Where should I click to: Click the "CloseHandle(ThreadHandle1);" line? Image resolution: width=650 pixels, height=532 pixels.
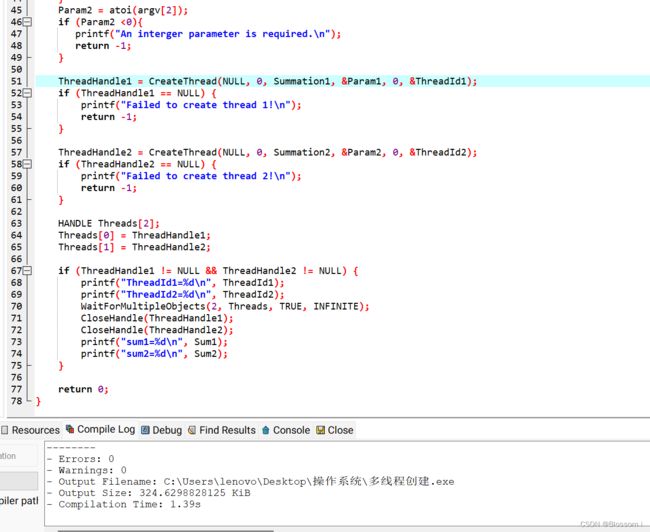click(x=157, y=318)
